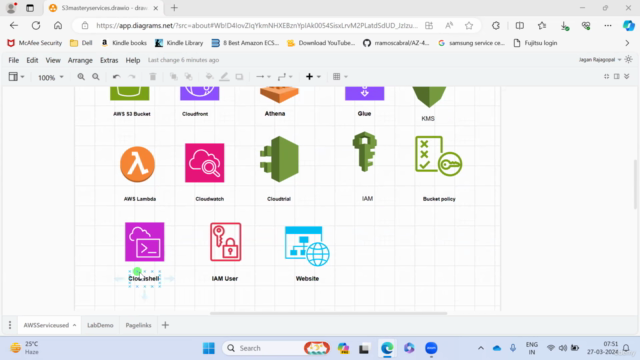The height and width of the screenshot is (360, 640).
Task: Open the Jagan Rajagopal user dropdown
Action: point(600,60)
